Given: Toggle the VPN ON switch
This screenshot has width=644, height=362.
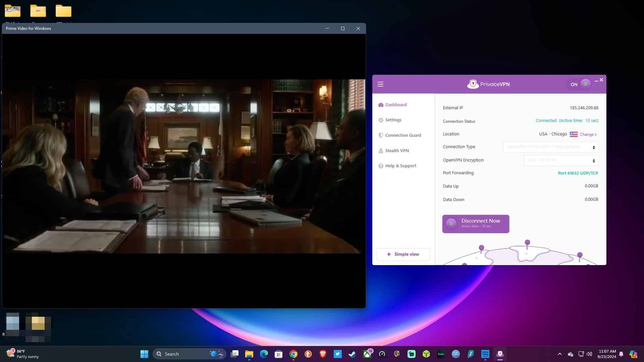Looking at the screenshot, I should pyautogui.click(x=579, y=84).
